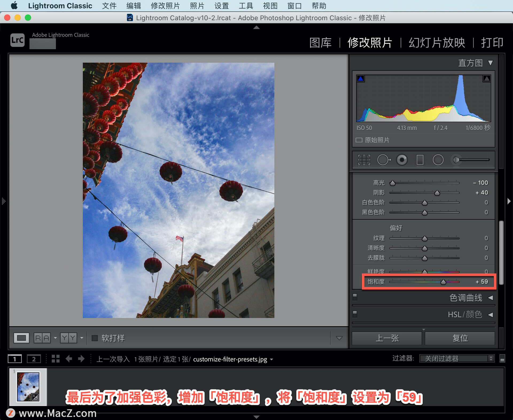Select the Spot Removal tool

384,160
